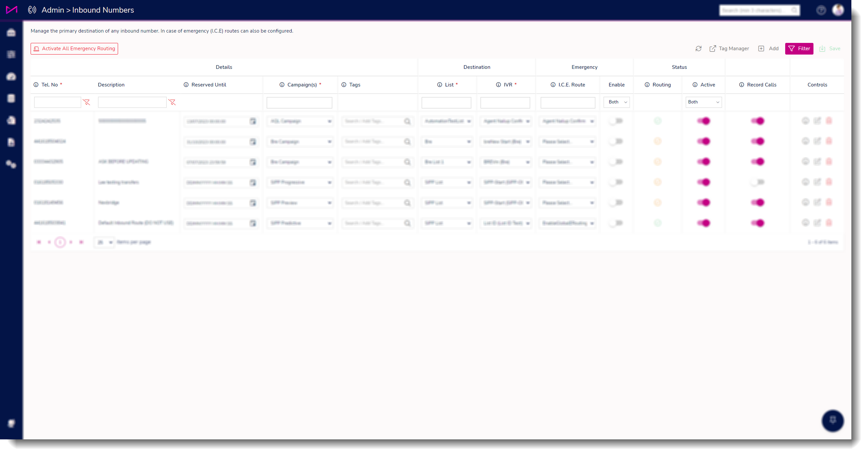868x456 pixels.
Task: Click delete icon in first row controls
Action: 829,121
